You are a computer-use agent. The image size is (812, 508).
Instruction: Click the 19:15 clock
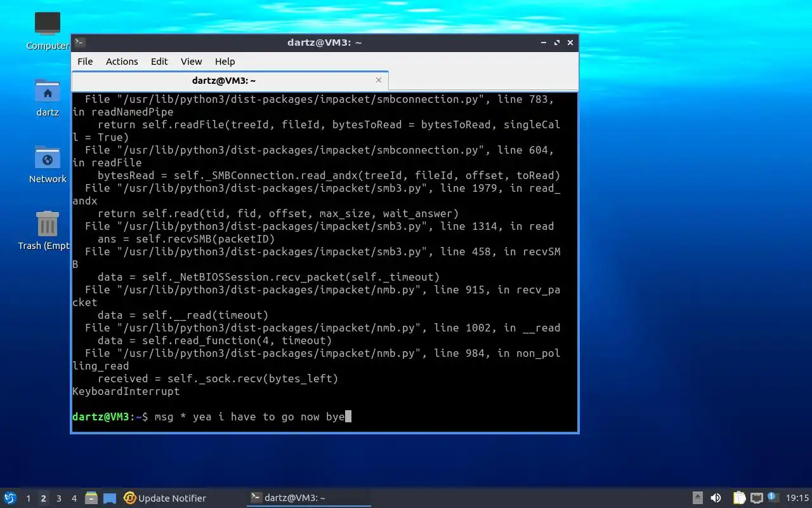[x=797, y=498]
